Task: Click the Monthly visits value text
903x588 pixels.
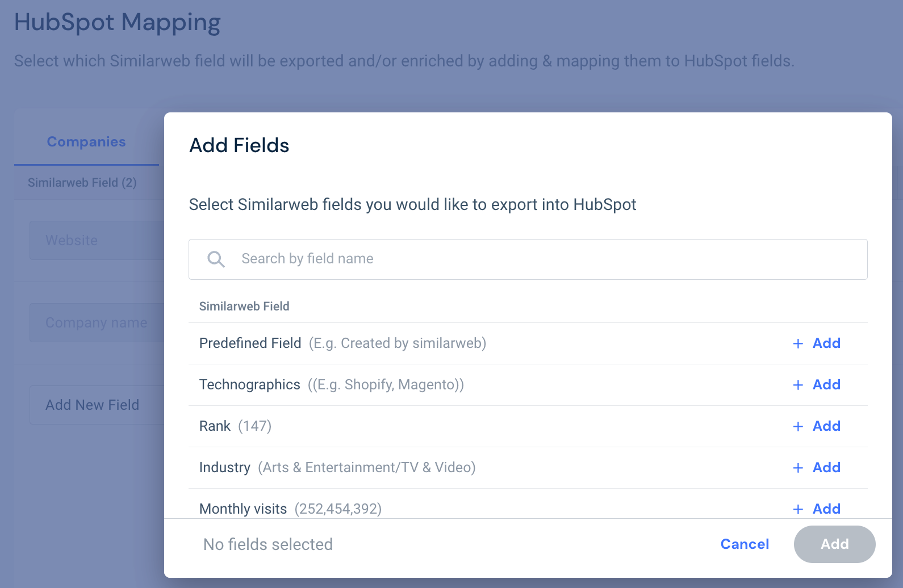Action: point(338,509)
